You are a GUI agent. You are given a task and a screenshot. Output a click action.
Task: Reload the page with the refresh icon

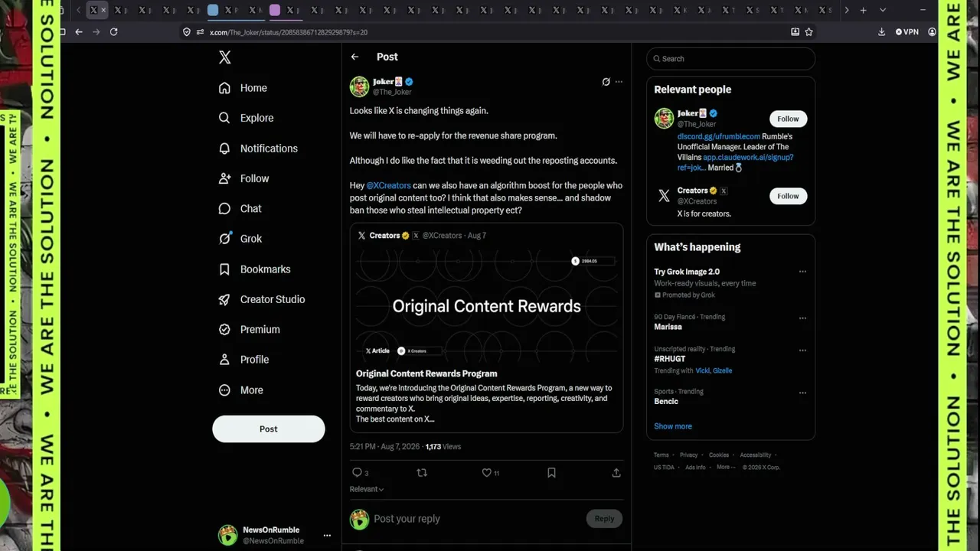(113, 32)
